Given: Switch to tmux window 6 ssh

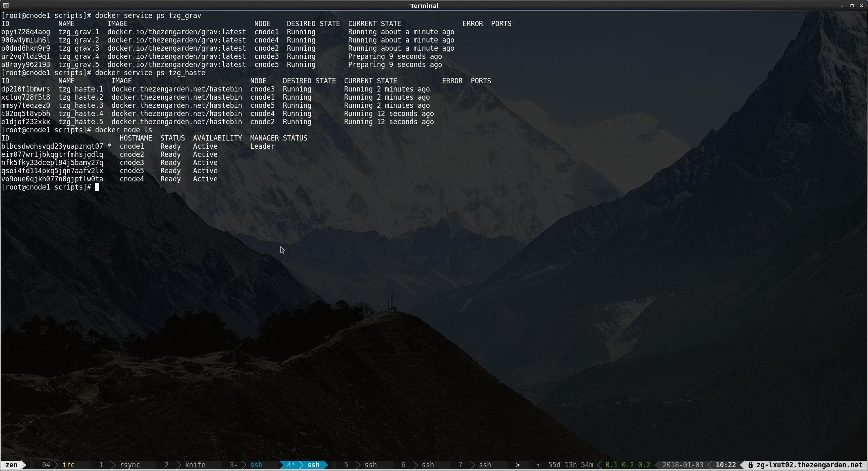Looking at the screenshot, I should [418, 465].
